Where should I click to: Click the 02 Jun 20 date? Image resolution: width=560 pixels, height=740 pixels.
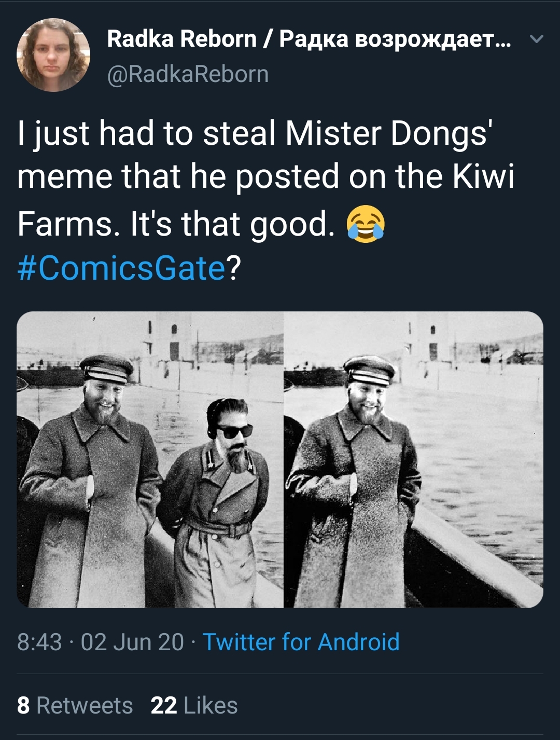click(132, 642)
